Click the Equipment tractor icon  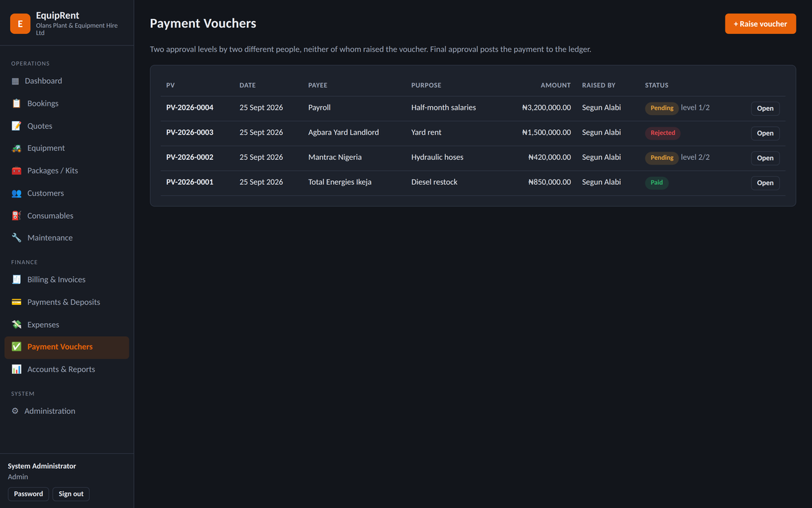pyautogui.click(x=16, y=148)
